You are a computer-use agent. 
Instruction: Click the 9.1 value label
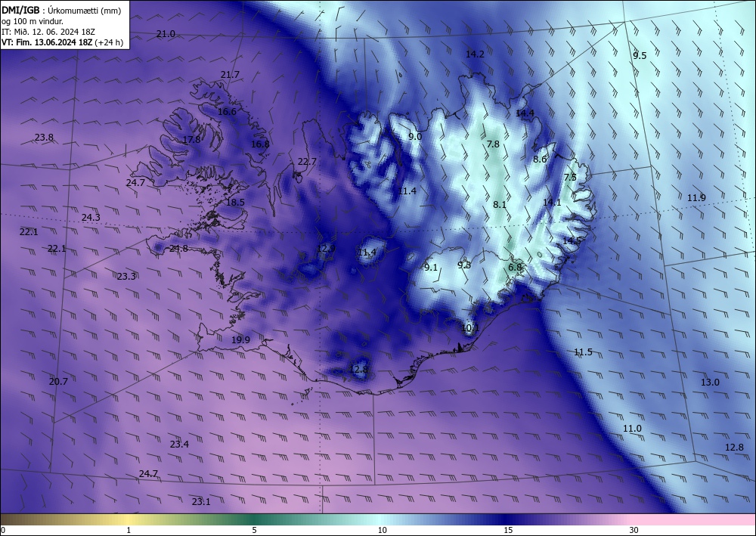tap(431, 268)
